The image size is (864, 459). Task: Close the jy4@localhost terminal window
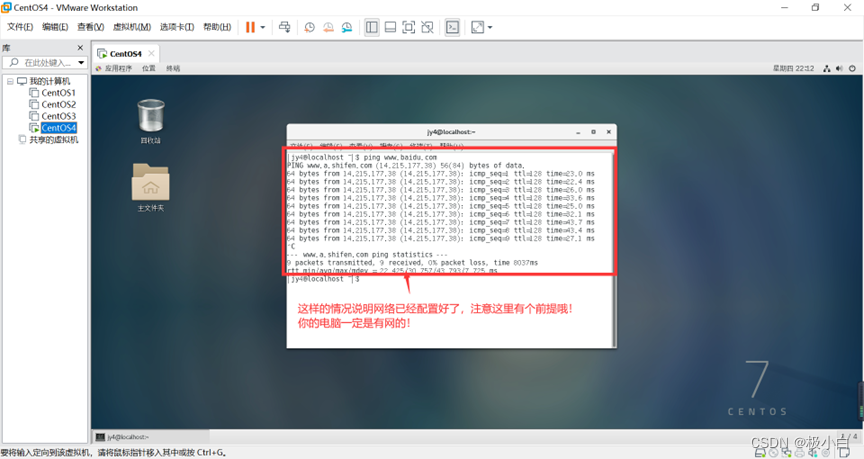point(609,132)
